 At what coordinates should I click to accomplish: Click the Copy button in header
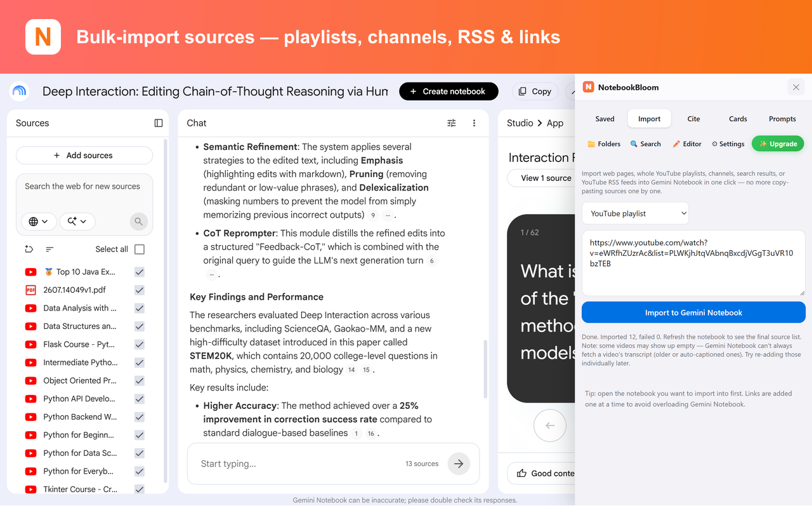(x=535, y=91)
